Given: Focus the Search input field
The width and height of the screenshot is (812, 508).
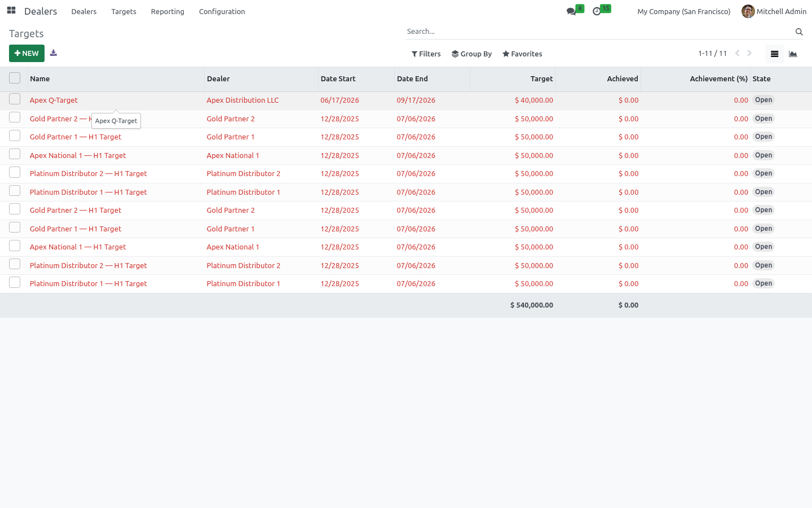Looking at the screenshot, I should (599, 32).
